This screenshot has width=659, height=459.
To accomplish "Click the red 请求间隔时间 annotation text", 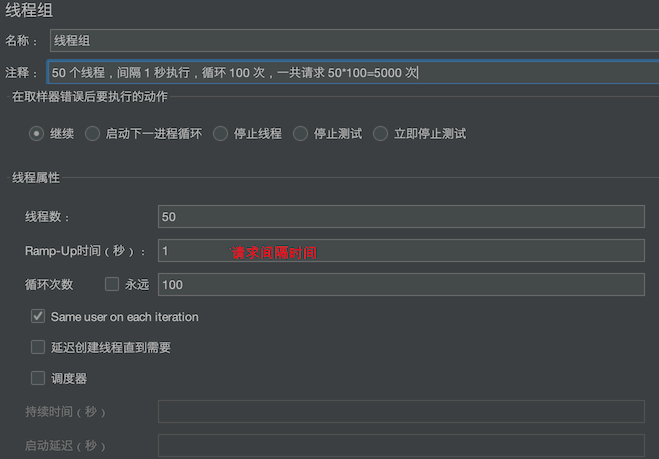I will point(273,254).
